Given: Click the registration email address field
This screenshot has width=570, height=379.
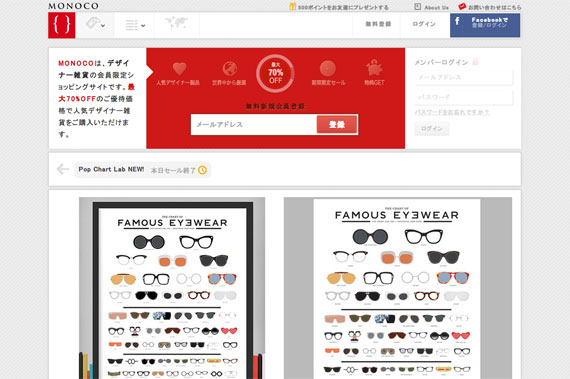Looking at the screenshot, I should pos(254,125).
